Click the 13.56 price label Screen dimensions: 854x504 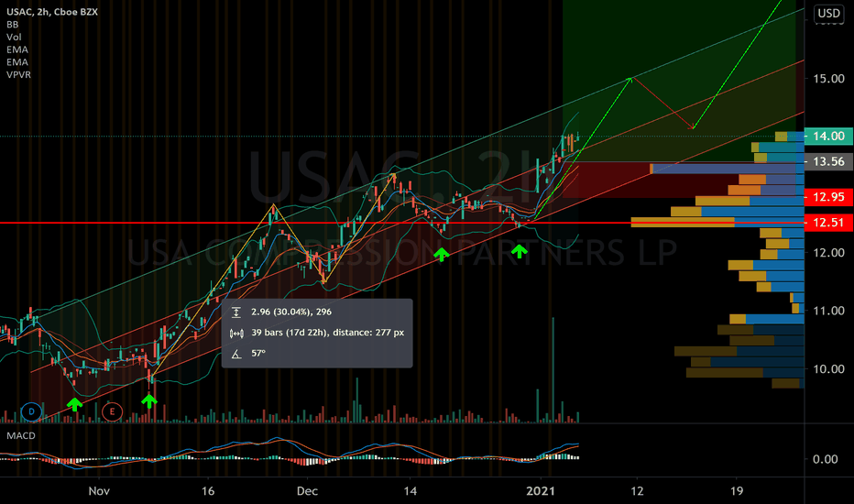828,162
